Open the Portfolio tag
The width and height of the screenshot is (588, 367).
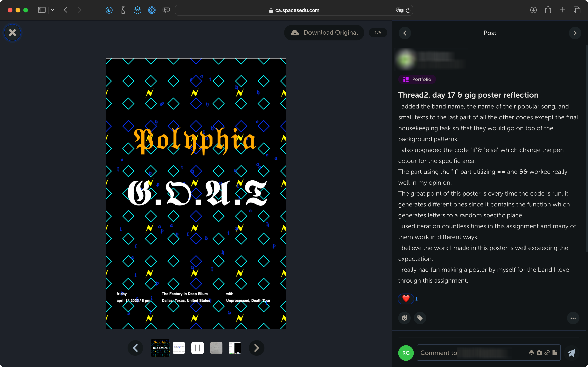tap(417, 79)
